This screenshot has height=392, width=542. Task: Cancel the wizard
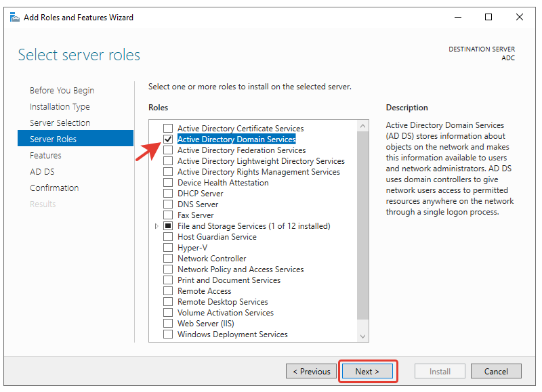[x=496, y=371]
